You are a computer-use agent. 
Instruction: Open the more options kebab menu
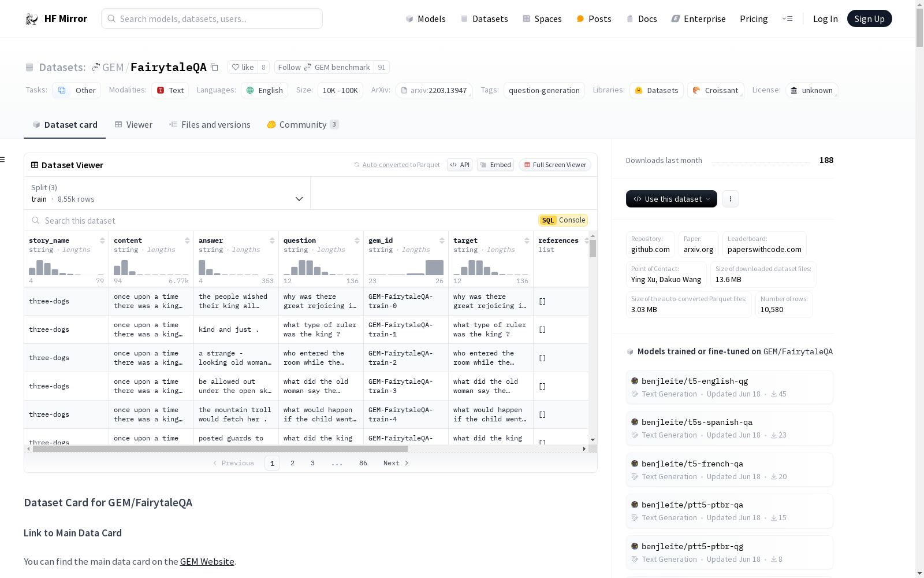point(731,199)
